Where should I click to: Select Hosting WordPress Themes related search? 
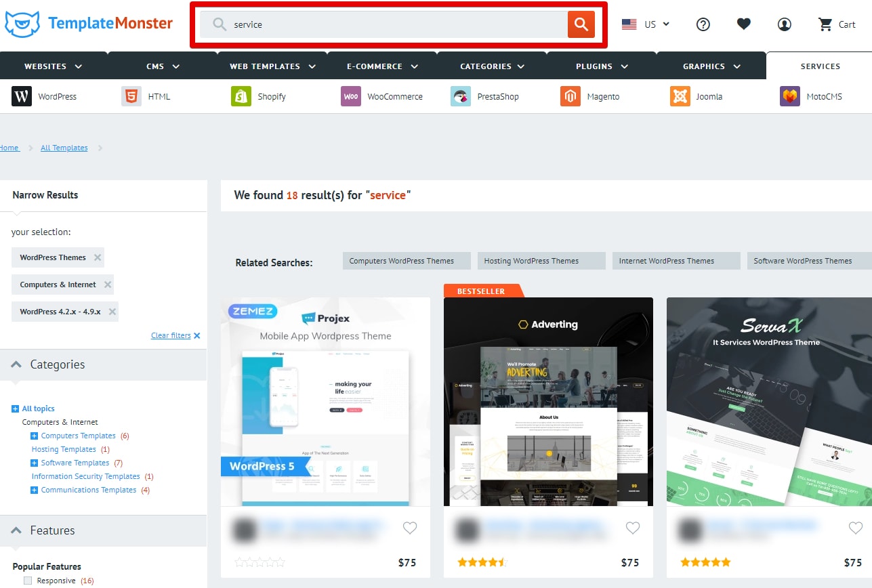coord(541,261)
